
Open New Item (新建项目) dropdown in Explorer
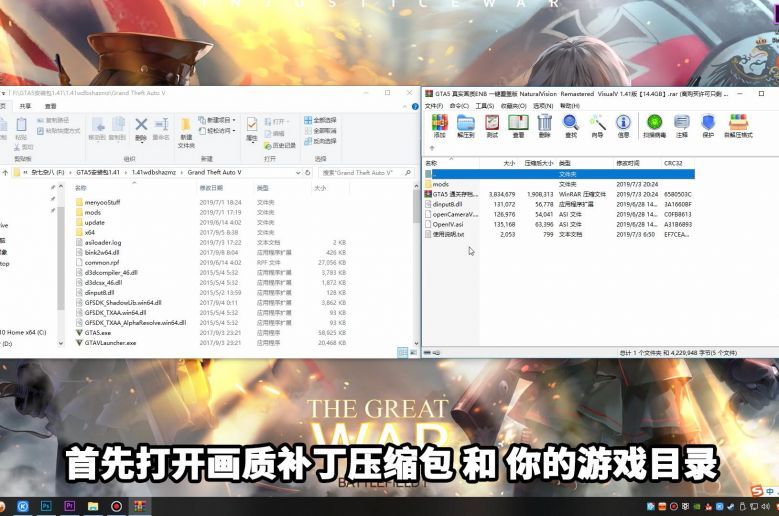[x=217, y=120]
